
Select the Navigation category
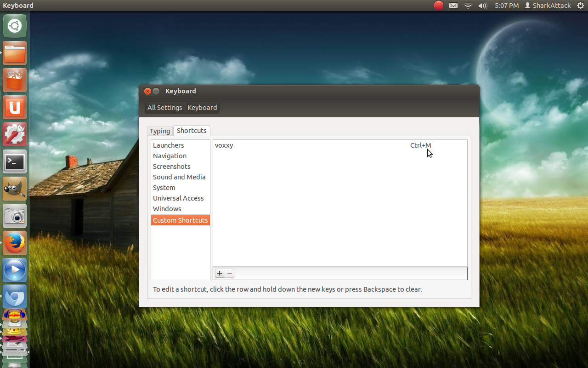181,156
